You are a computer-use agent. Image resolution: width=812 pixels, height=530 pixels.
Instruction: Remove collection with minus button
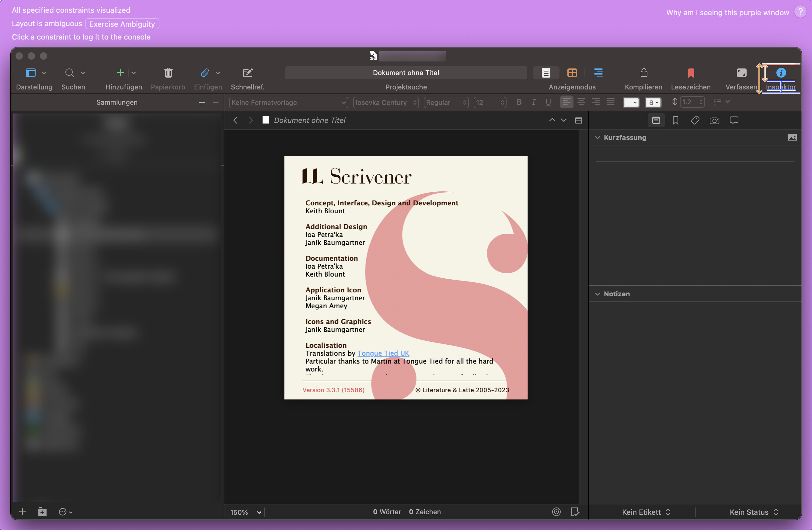point(215,103)
